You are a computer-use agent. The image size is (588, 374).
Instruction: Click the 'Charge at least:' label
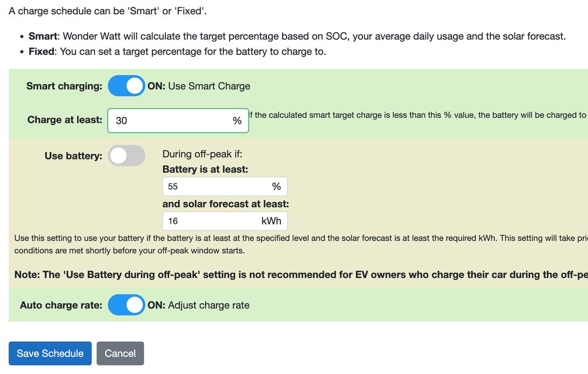click(65, 120)
